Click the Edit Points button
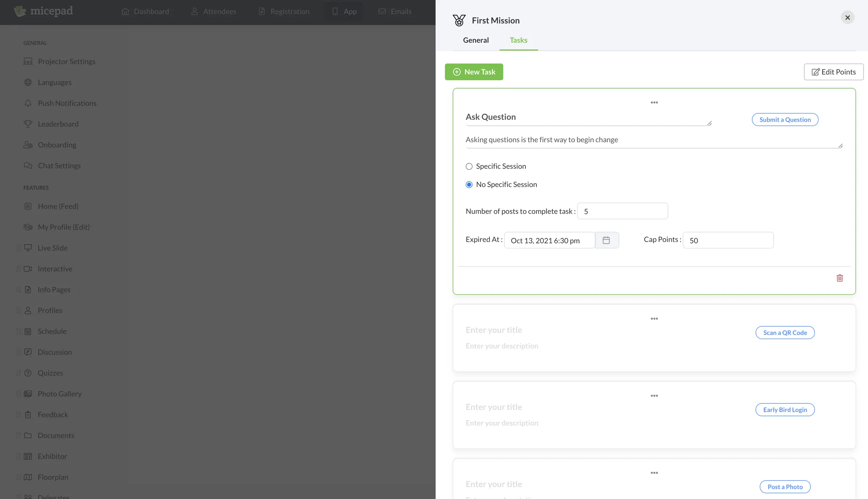Image resolution: width=868 pixels, height=499 pixels. tap(834, 72)
